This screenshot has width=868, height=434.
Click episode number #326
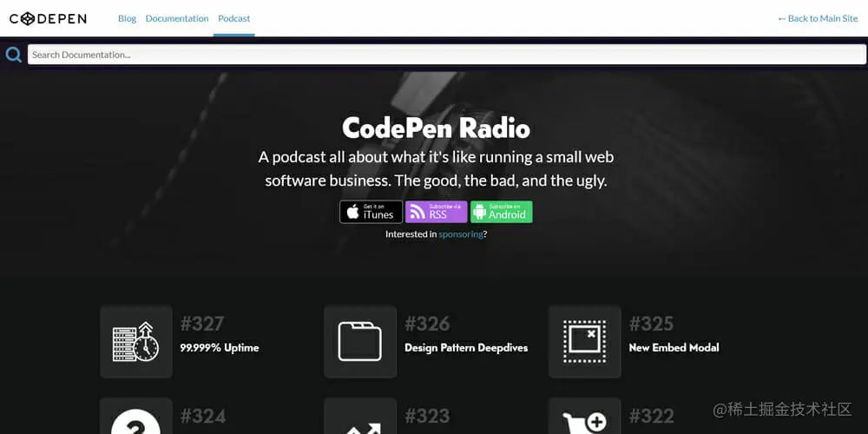(427, 323)
